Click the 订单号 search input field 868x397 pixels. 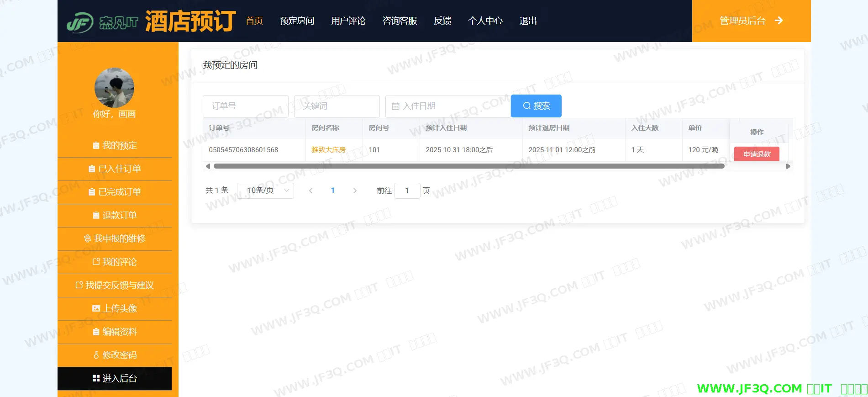245,106
